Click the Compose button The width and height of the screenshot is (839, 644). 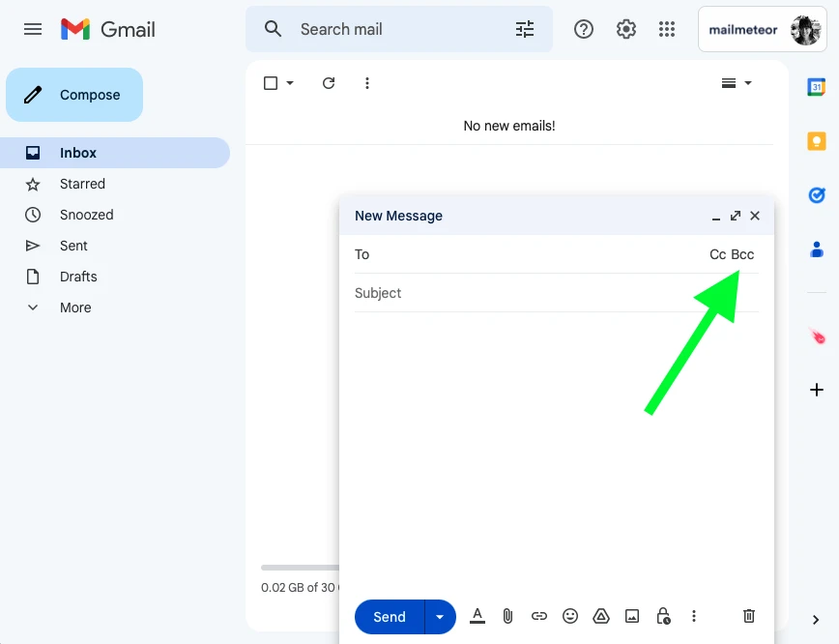(x=74, y=95)
